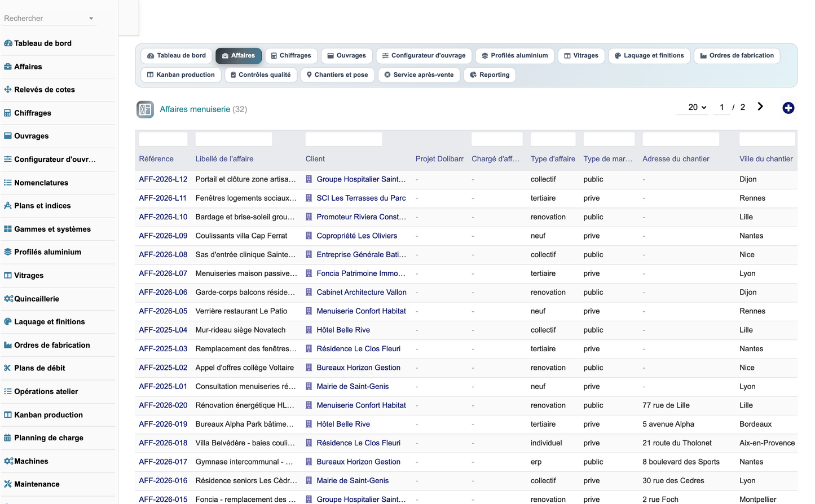The image size is (815, 504).
Task: Click the page number 1 field
Action: (721, 107)
